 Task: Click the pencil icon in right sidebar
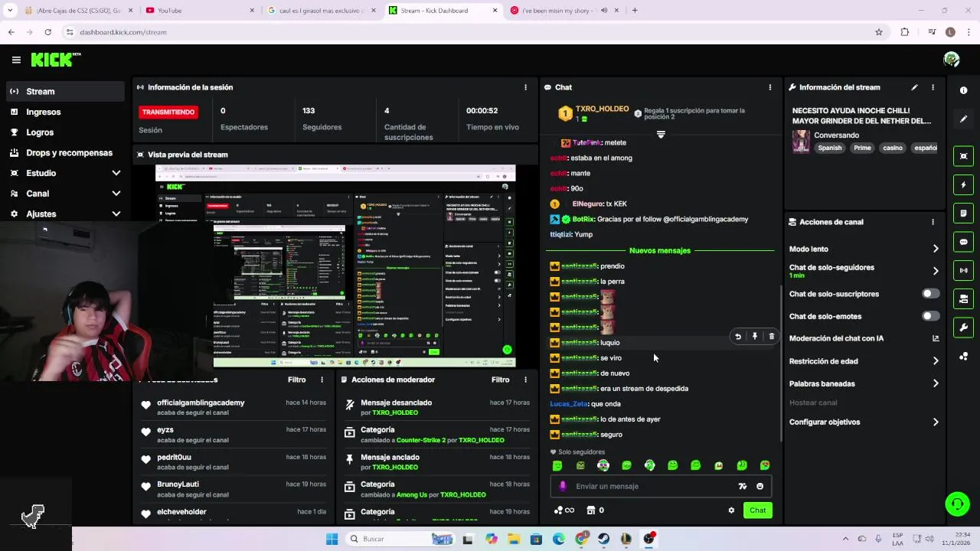(x=964, y=119)
